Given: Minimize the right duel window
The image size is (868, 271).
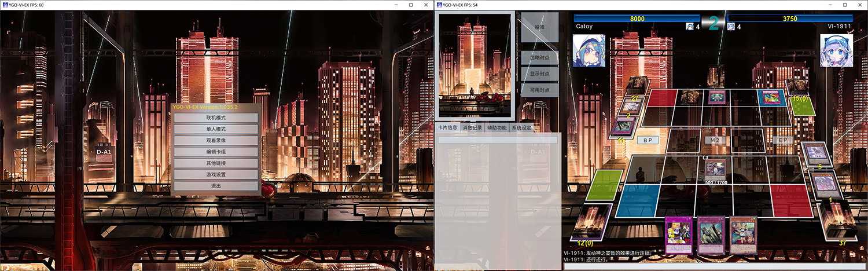Looking at the screenshot, I should click(x=829, y=4).
